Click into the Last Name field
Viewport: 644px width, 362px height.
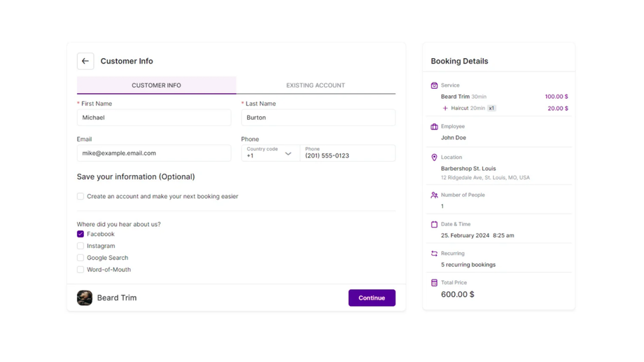[318, 118]
